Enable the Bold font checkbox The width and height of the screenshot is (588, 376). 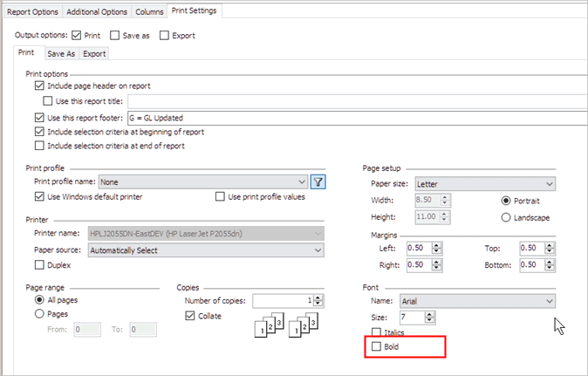[376, 347]
